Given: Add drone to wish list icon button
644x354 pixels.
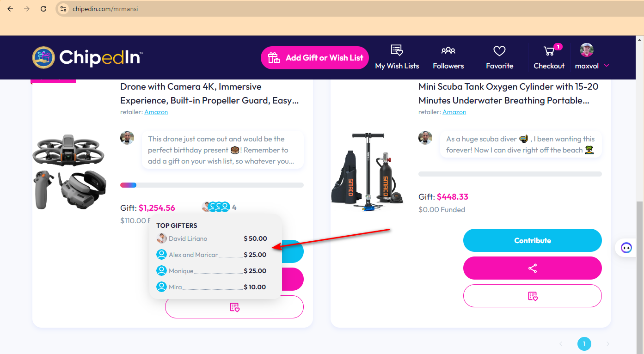Looking at the screenshot, I should 234,307.
